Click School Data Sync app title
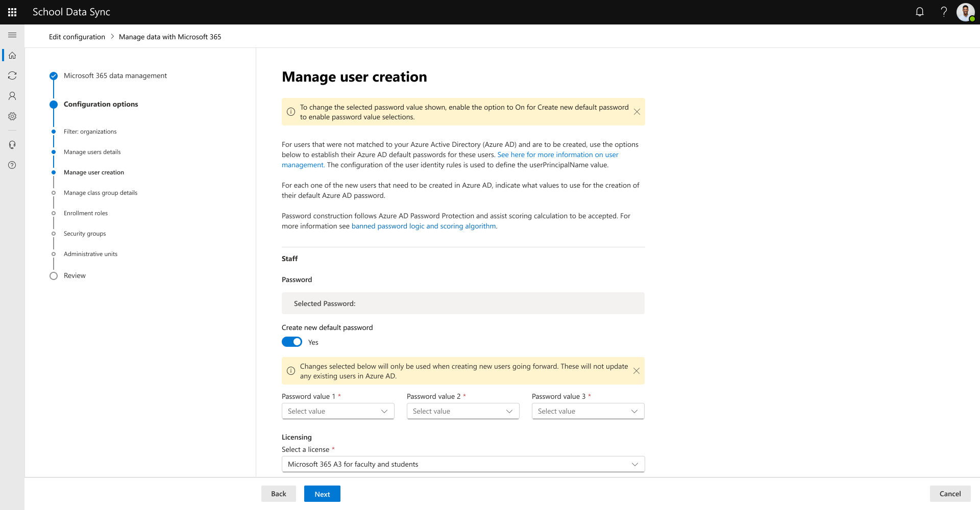 [x=71, y=12]
